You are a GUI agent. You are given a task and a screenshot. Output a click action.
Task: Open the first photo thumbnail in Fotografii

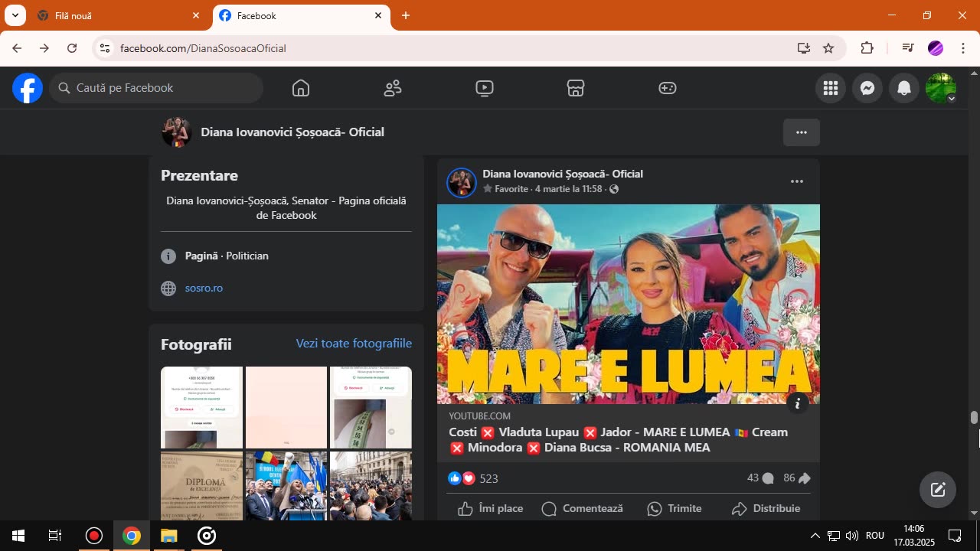click(x=201, y=407)
